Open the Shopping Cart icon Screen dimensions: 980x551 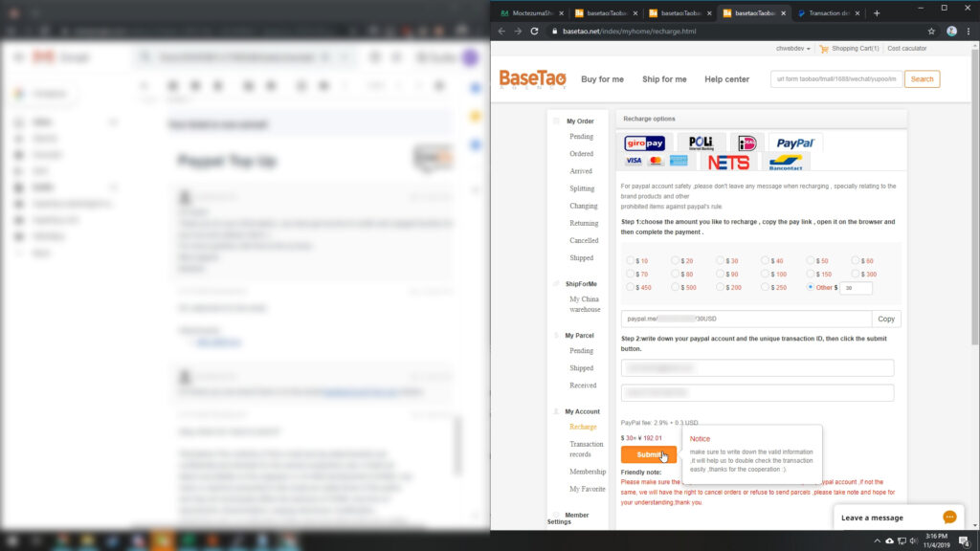824,49
